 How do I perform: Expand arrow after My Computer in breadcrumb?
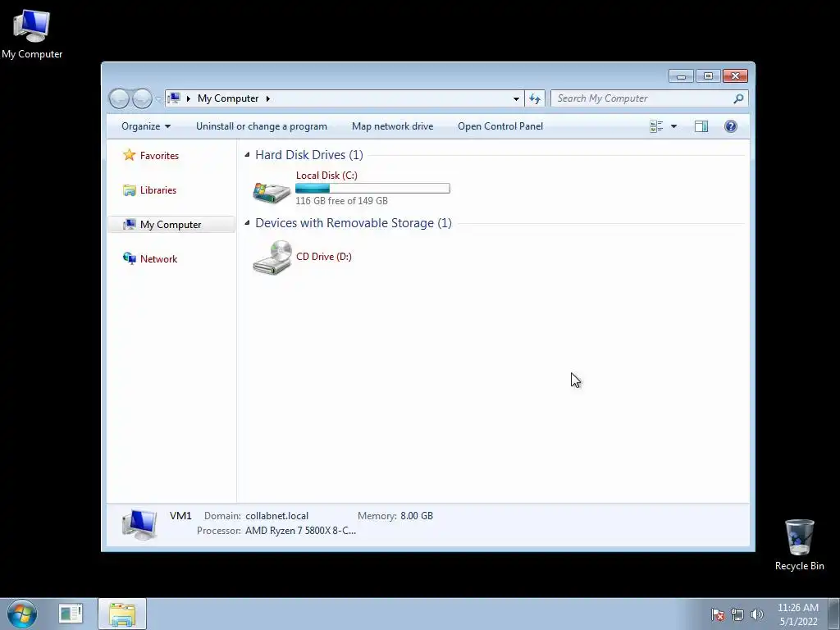point(268,98)
